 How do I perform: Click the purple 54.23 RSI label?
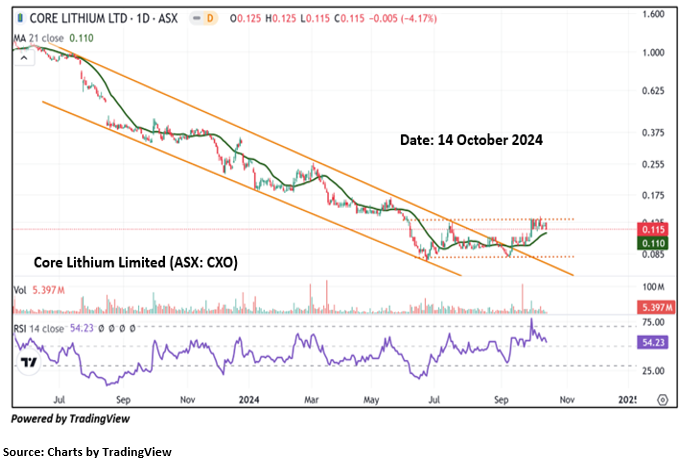tap(653, 342)
